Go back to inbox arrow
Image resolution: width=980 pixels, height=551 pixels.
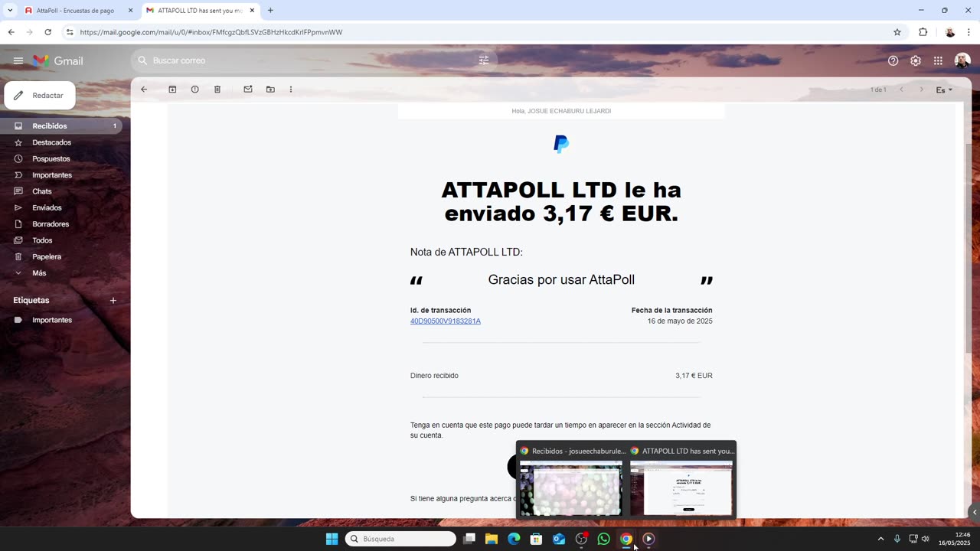pyautogui.click(x=144, y=90)
